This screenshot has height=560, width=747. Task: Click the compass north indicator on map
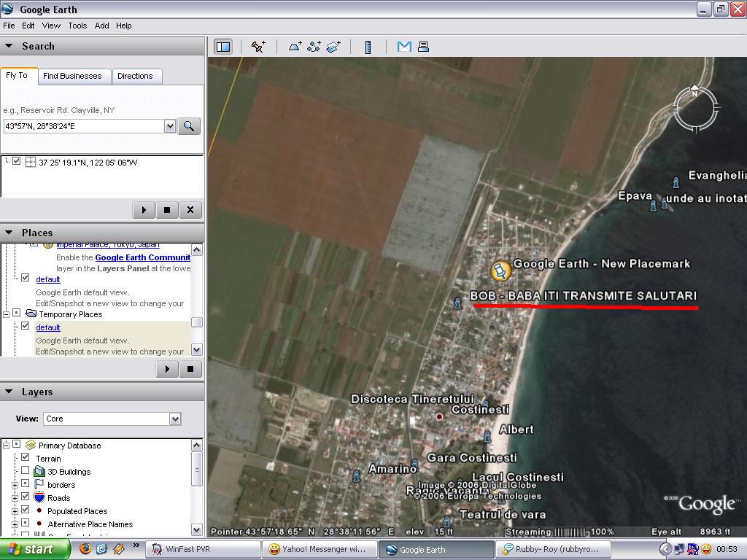[x=694, y=94]
